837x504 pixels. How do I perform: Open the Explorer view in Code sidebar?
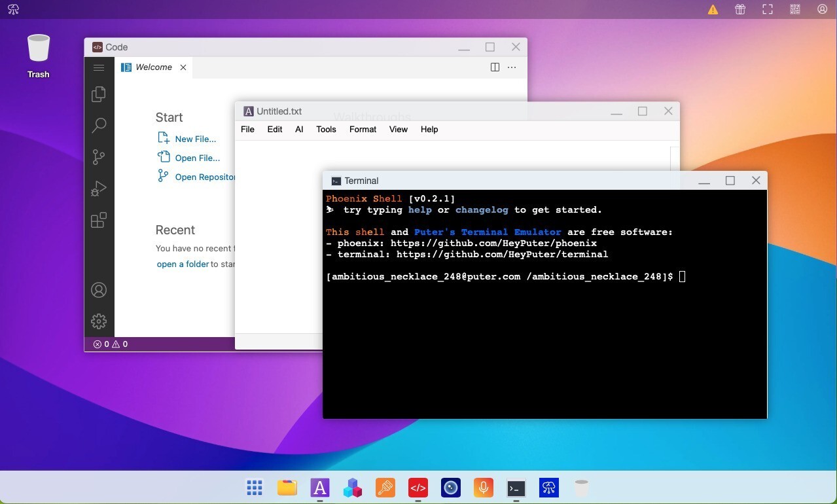(99, 94)
